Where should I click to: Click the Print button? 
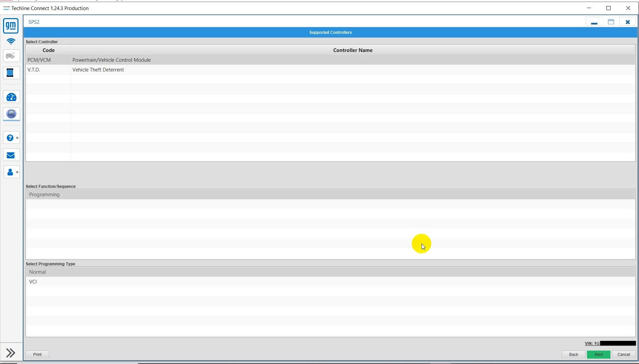37,354
